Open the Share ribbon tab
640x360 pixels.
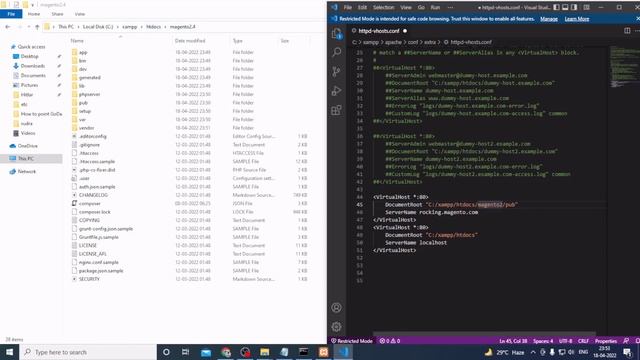click(x=58, y=14)
